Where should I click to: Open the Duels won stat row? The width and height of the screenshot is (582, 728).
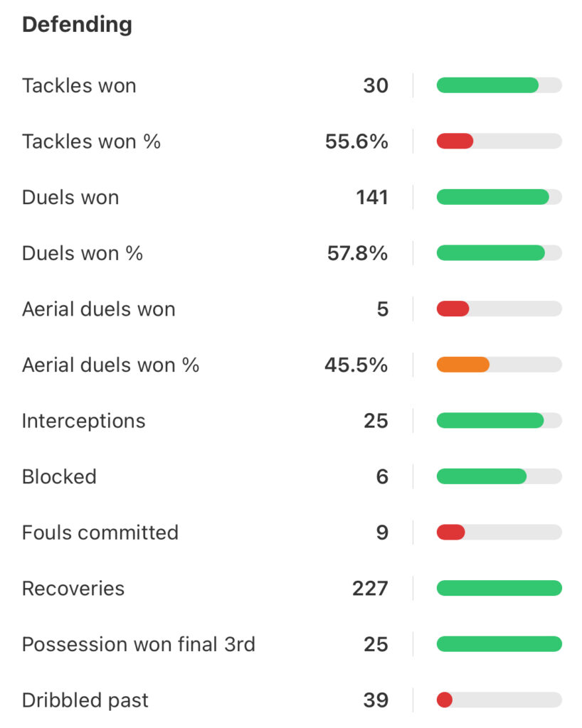click(x=292, y=198)
